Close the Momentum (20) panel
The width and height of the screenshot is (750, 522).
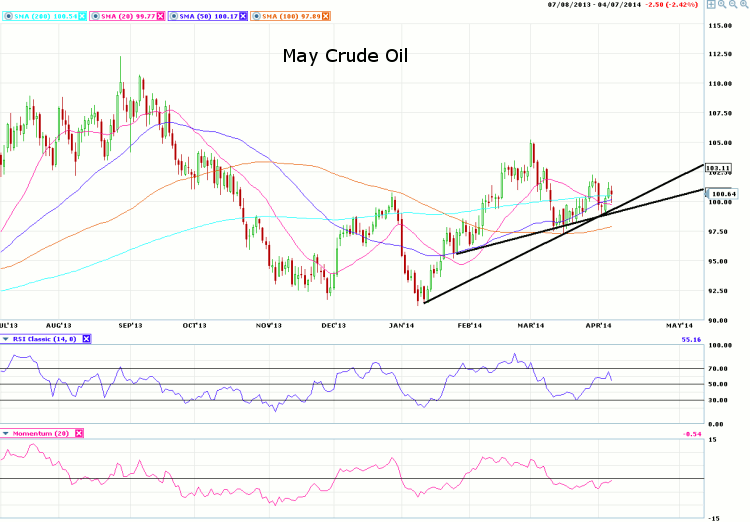point(80,433)
